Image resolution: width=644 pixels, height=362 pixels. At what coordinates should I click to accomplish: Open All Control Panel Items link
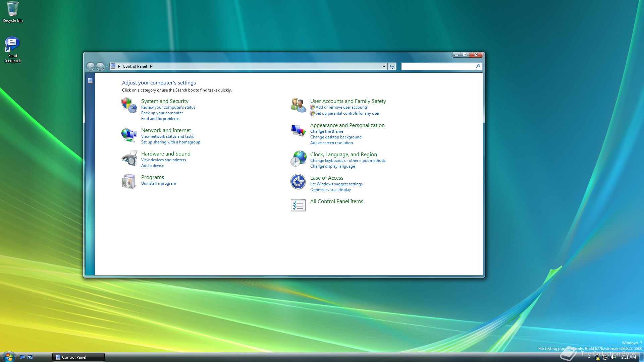point(337,201)
